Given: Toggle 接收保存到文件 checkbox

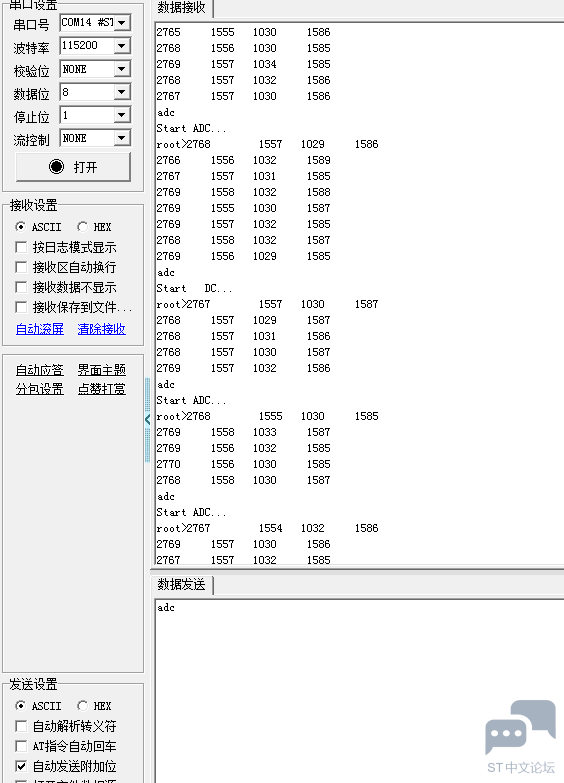Looking at the screenshot, I should coord(21,307).
